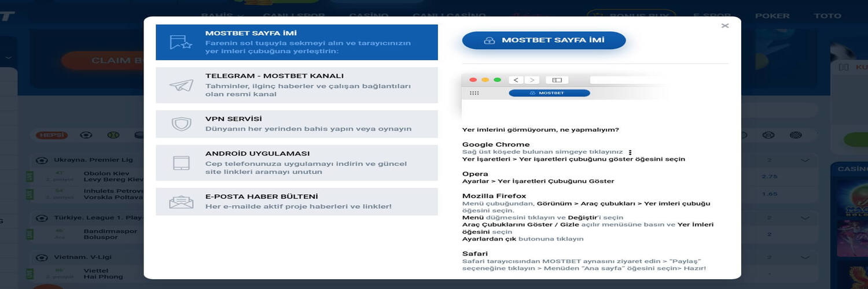
Task: Select the HEPSİ sports filter
Action: tap(52, 135)
